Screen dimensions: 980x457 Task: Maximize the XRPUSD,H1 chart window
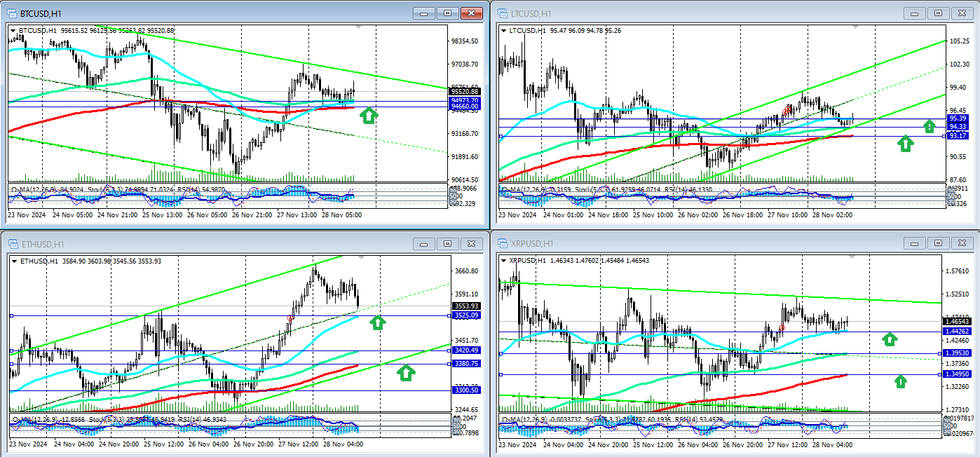pos(939,243)
